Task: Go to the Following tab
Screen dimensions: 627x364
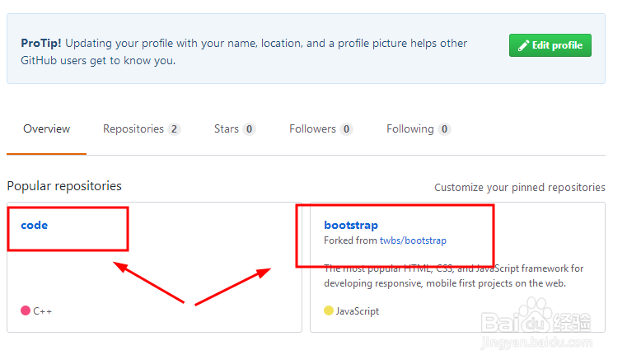Action: point(419,129)
